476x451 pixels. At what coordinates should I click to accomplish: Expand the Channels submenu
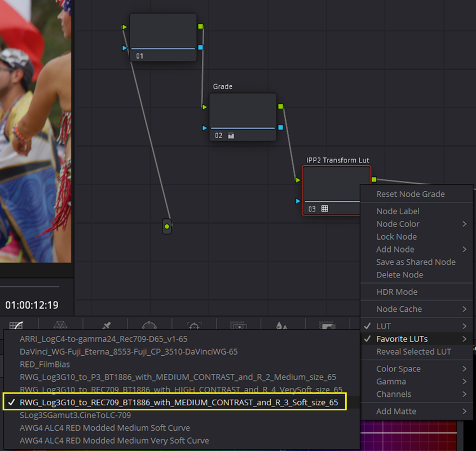coord(416,394)
